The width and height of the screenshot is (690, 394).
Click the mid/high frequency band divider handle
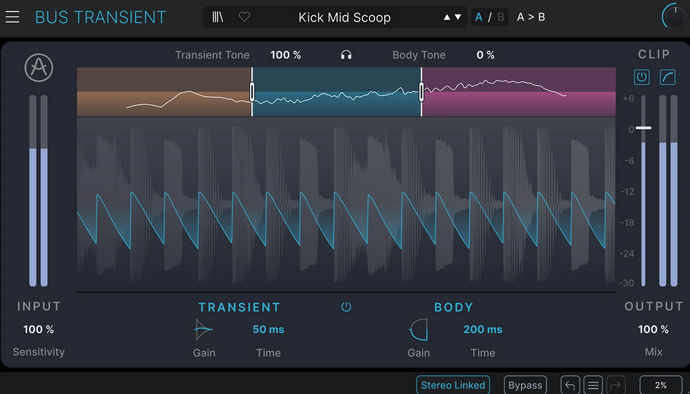point(422,92)
